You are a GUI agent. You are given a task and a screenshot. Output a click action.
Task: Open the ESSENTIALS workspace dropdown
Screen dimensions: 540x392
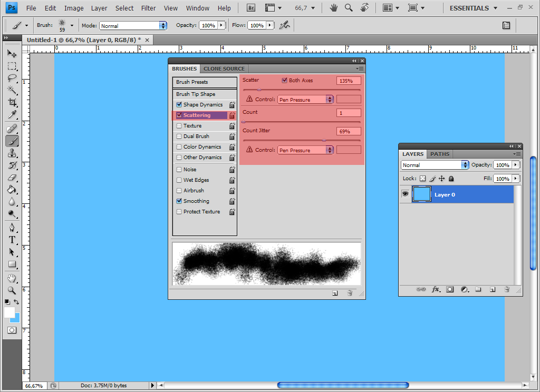point(474,8)
